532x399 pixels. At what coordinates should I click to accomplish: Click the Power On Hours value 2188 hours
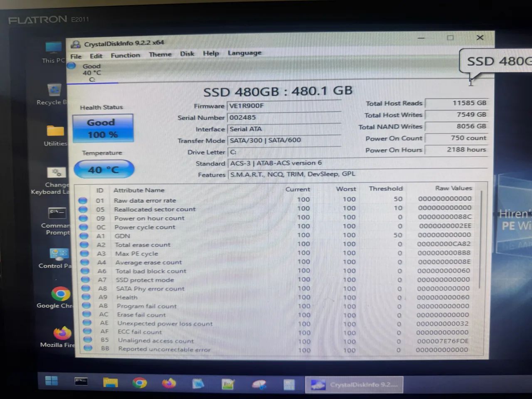click(456, 150)
